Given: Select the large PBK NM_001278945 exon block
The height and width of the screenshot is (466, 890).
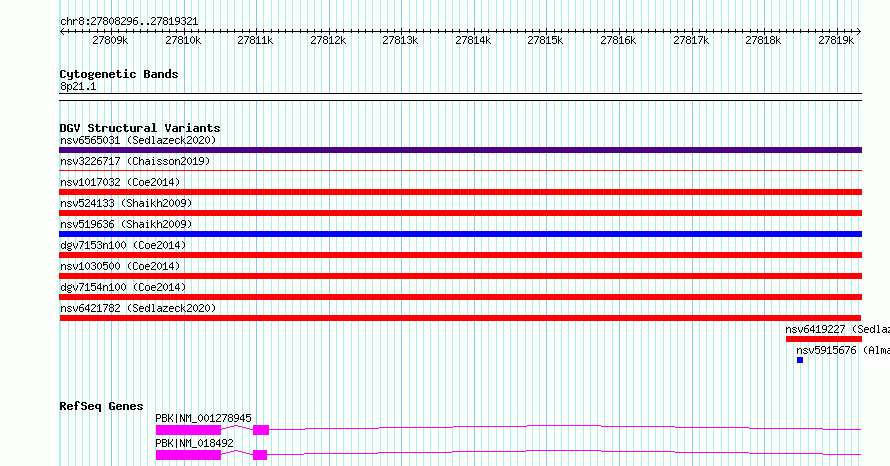Looking at the screenshot, I should click(x=188, y=430).
